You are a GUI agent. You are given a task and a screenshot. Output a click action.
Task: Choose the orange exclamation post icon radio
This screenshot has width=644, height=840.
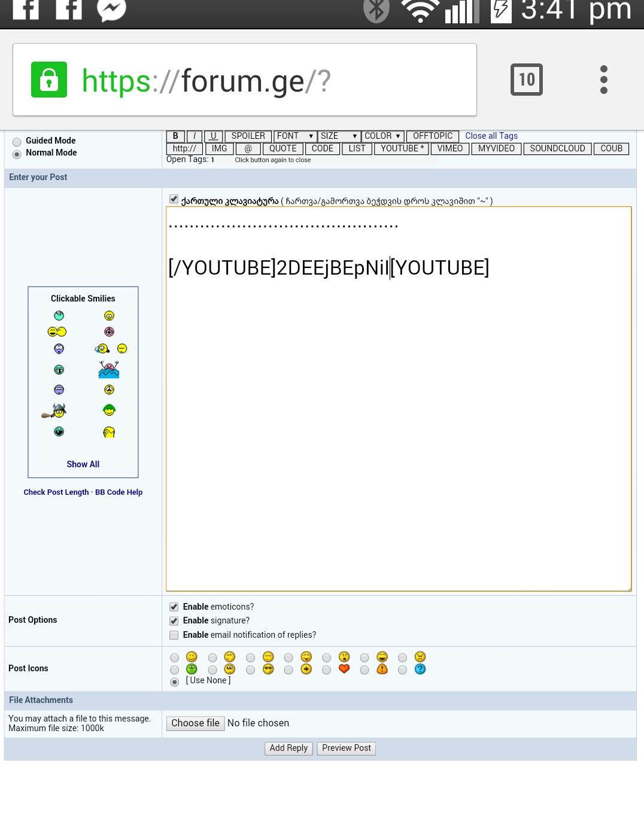click(364, 670)
